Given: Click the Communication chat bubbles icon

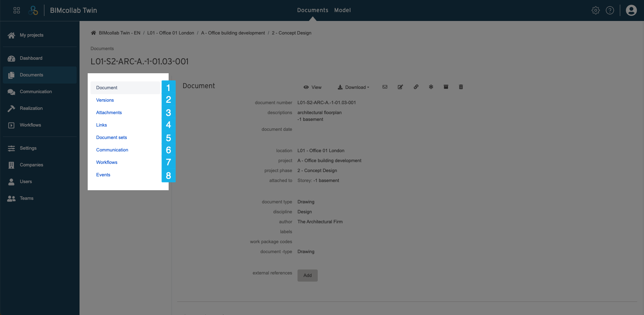Looking at the screenshot, I should (x=11, y=92).
